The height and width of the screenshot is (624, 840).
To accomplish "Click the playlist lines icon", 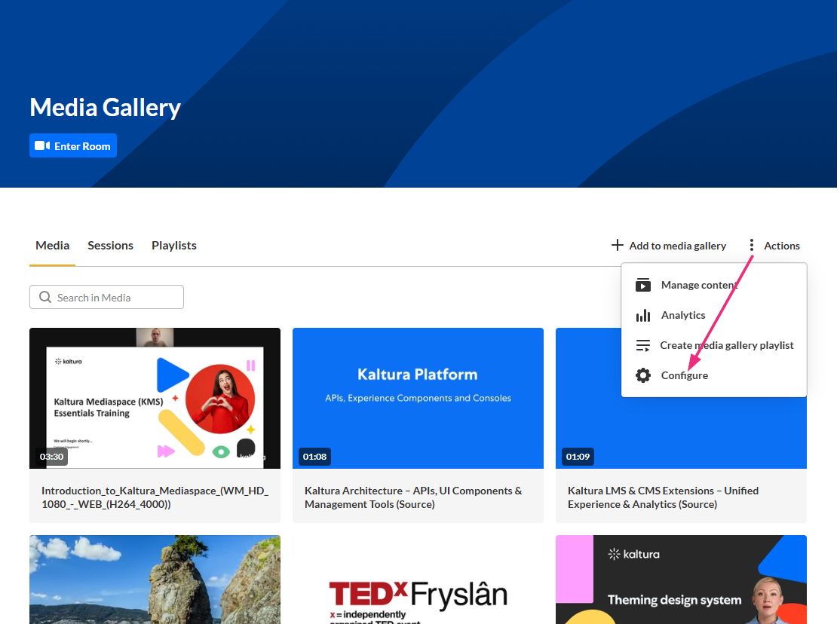I will tap(643, 345).
